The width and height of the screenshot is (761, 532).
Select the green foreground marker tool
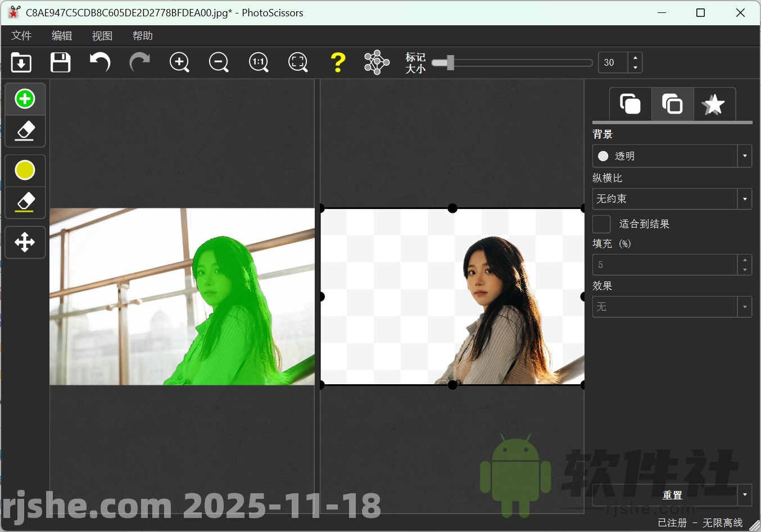click(25, 99)
